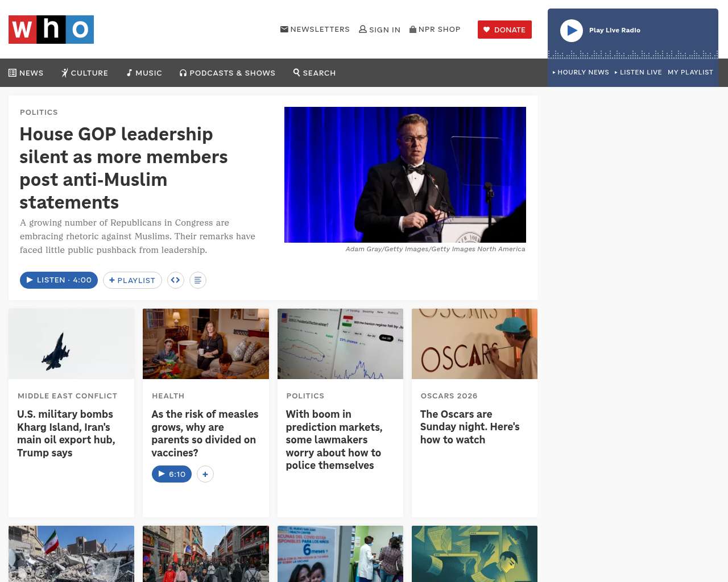Play the 6:10 measles audio
Image resolution: width=728 pixels, height=582 pixels.
(x=172, y=474)
